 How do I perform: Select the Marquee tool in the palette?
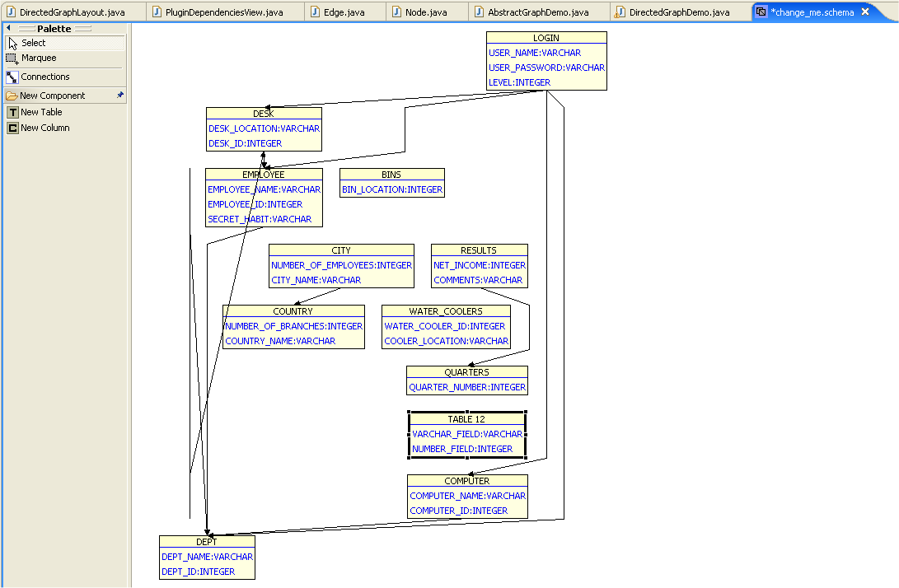(x=38, y=58)
